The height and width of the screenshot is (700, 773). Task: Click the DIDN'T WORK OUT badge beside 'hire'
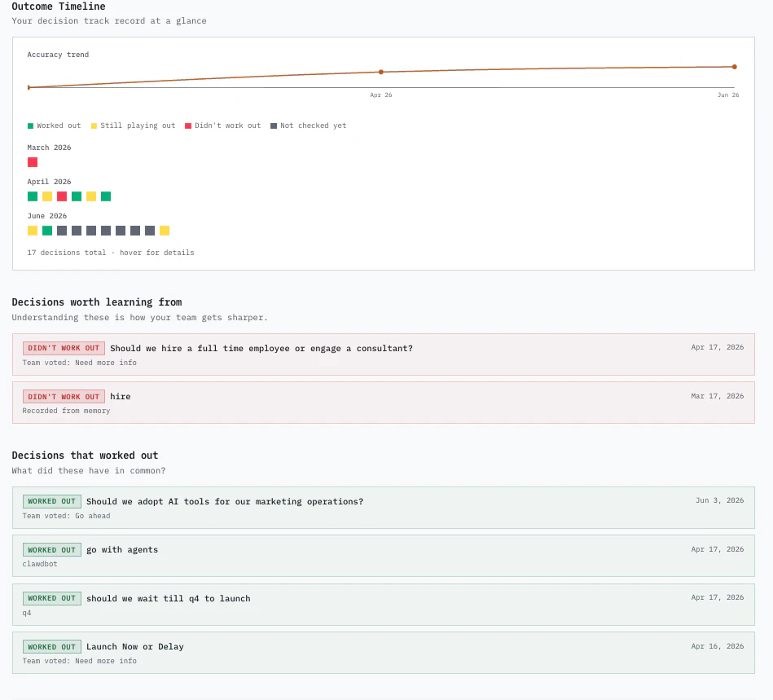[64, 397]
